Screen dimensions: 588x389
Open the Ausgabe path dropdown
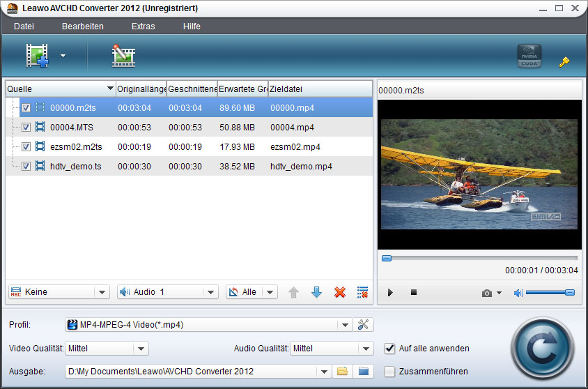point(324,372)
